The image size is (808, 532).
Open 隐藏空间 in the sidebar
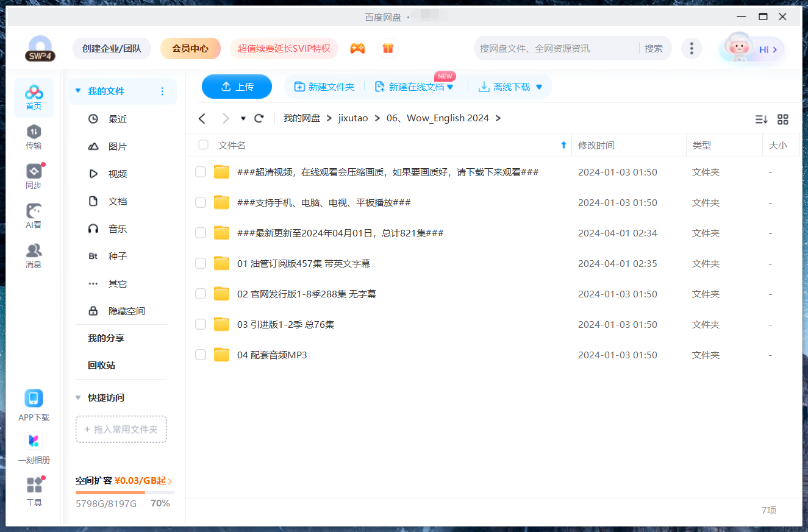click(126, 311)
